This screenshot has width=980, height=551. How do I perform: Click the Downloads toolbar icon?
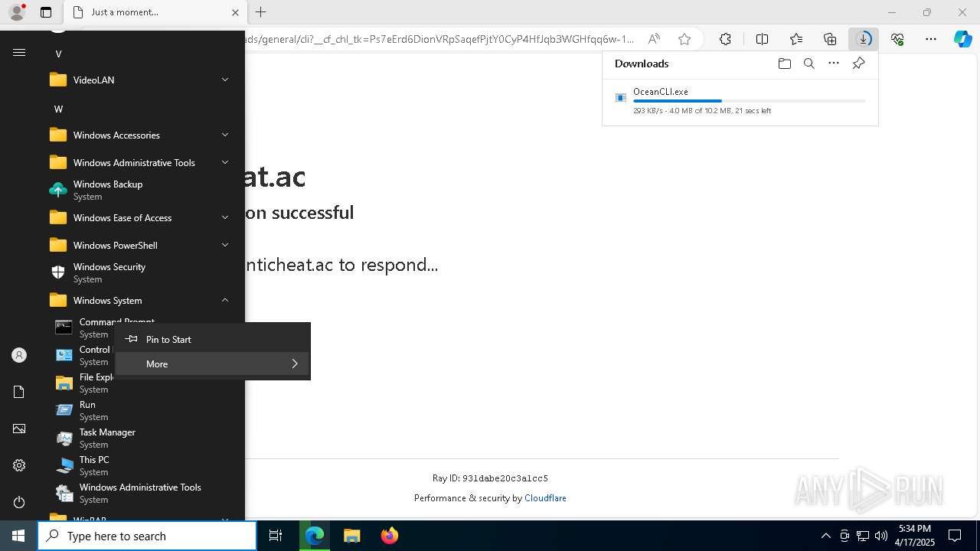864,39
